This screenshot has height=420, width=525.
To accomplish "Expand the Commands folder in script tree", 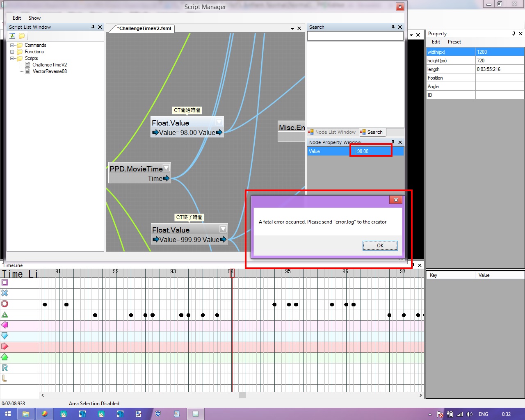I will [12, 46].
